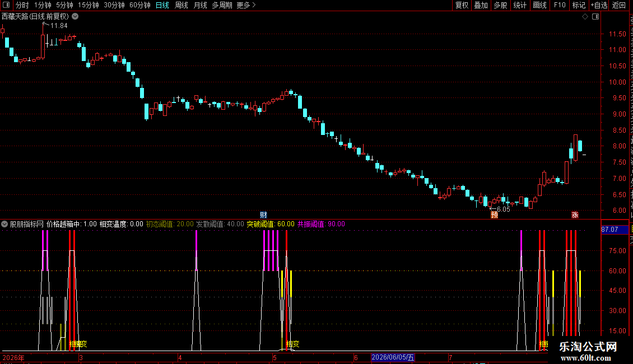Click the 8.00 price axis label

(619, 146)
